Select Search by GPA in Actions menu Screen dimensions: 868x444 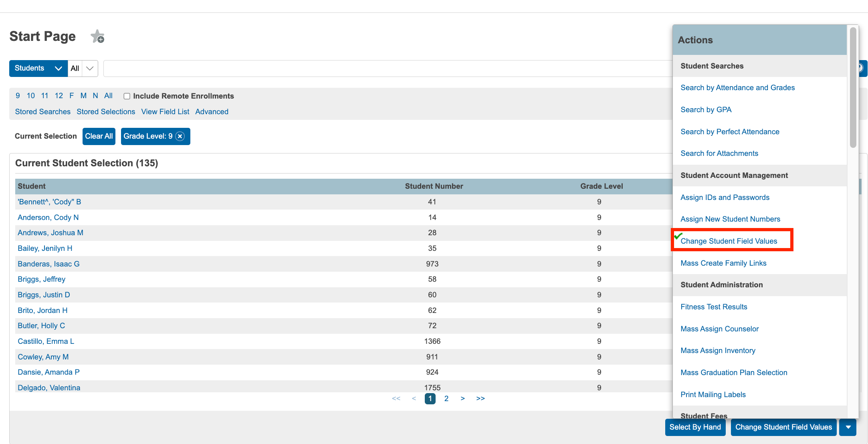(706, 109)
